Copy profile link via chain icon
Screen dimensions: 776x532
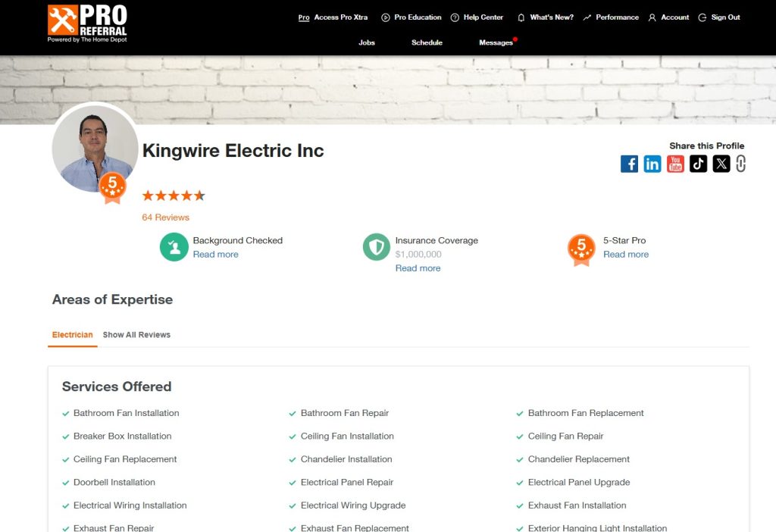pyautogui.click(x=740, y=164)
